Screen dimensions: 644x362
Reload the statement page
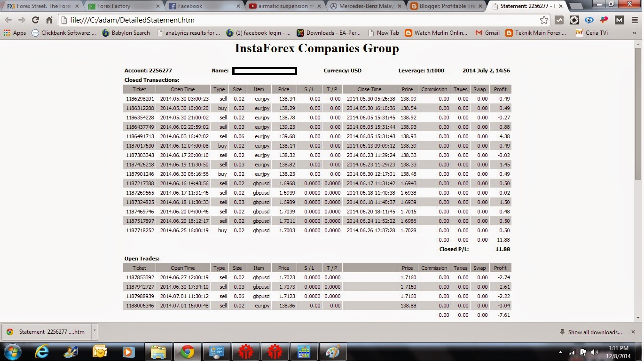(x=35, y=20)
